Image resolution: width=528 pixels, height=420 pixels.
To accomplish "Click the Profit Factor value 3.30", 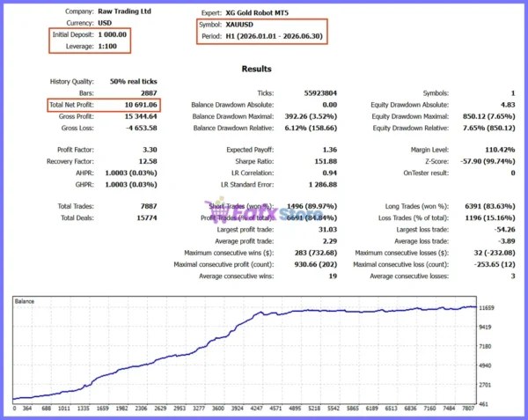I will [x=150, y=150].
